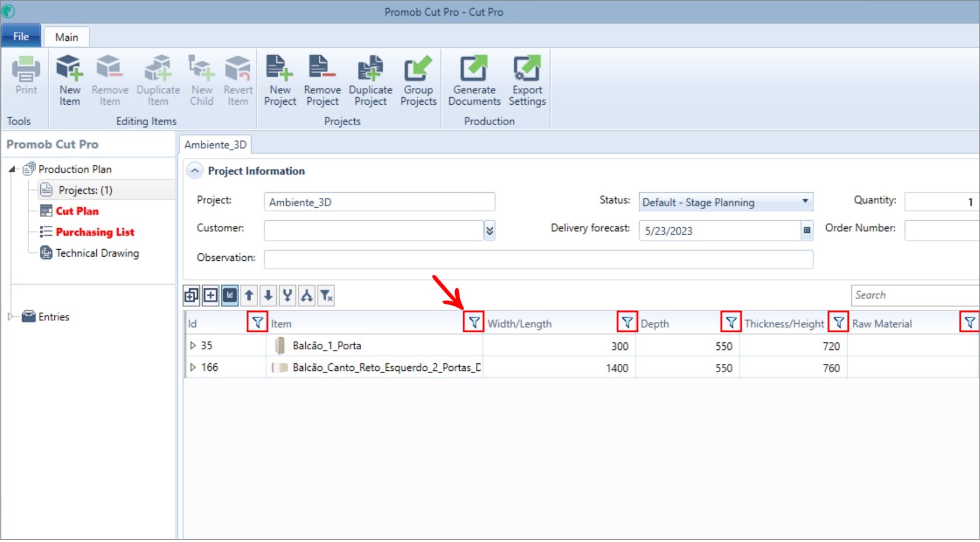Open the File menu

[x=21, y=37]
